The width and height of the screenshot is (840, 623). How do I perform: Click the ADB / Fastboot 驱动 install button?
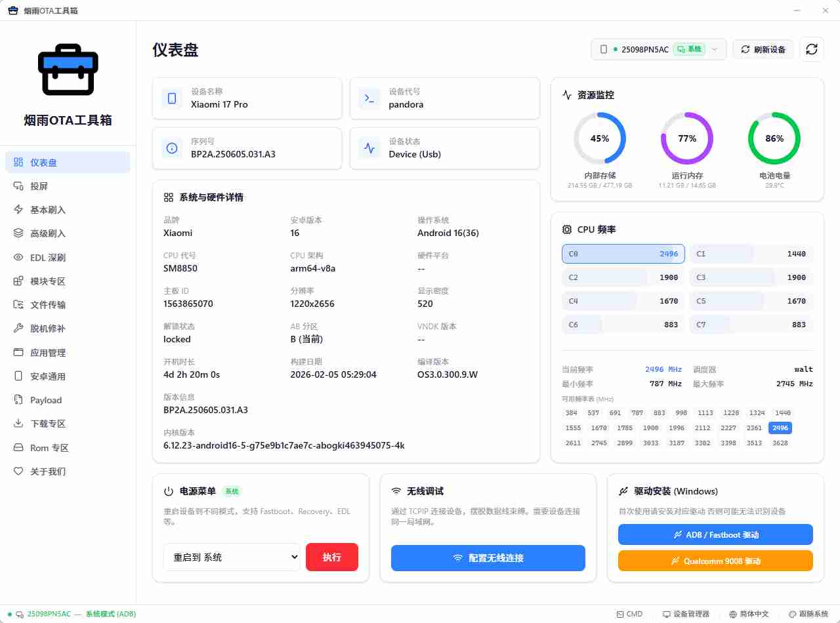715,534
